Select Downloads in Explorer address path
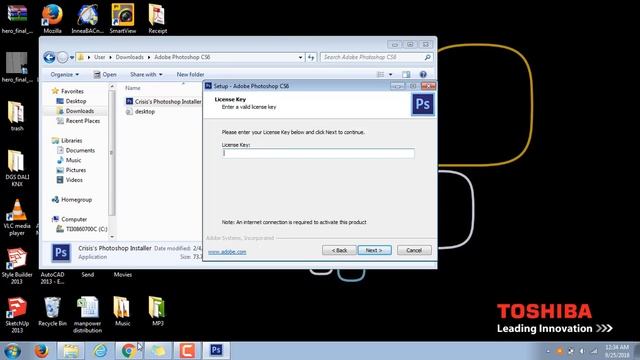 (129, 57)
